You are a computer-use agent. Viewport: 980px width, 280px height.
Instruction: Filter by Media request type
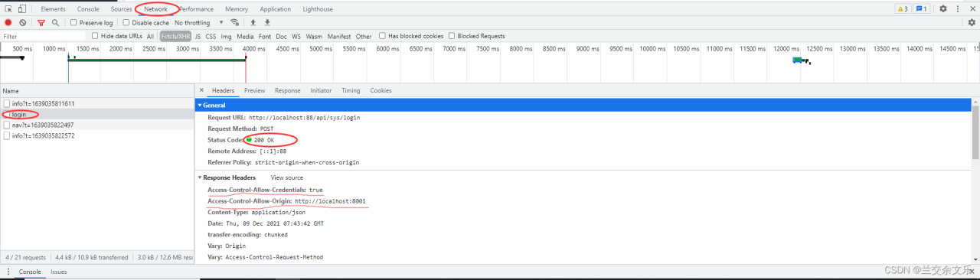coord(245,36)
